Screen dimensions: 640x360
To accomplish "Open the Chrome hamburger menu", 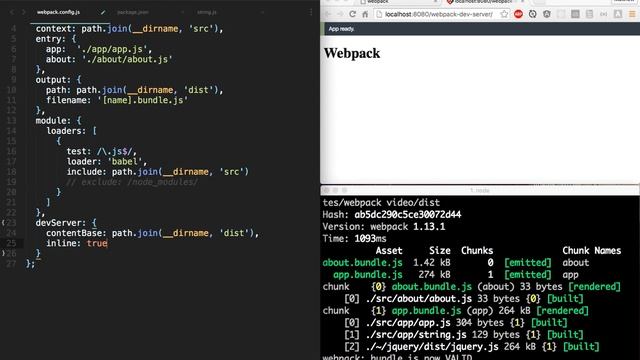I will [632, 14].
